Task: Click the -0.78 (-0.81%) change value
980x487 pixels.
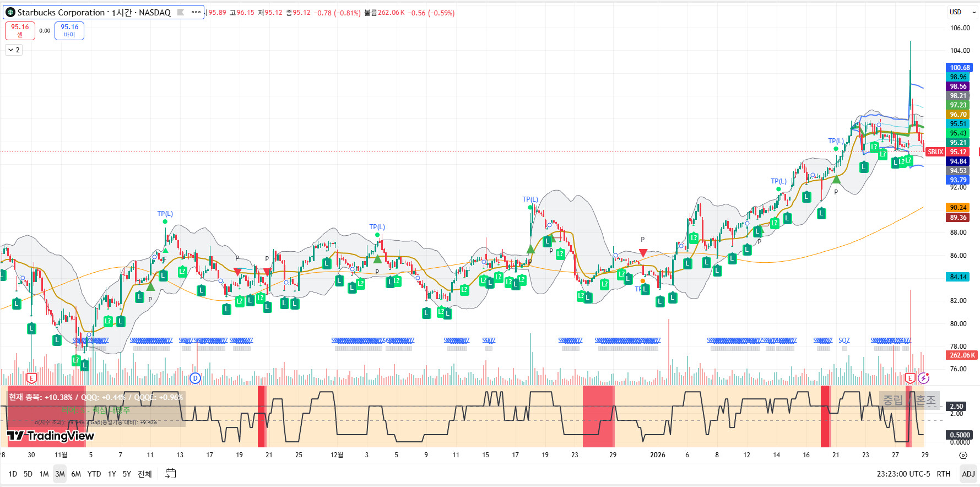Action: click(x=337, y=13)
